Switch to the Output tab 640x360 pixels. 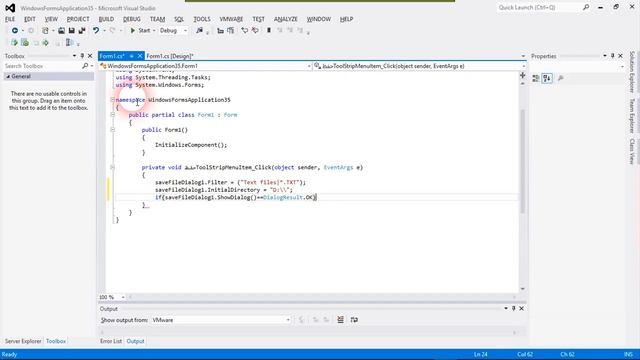pyautogui.click(x=135, y=341)
